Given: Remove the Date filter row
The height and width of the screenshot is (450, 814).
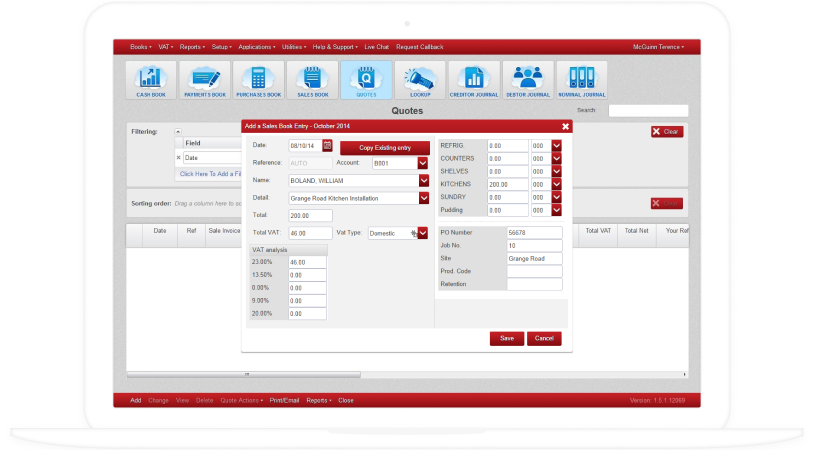Looking at the screenshot, I should 179,158.
